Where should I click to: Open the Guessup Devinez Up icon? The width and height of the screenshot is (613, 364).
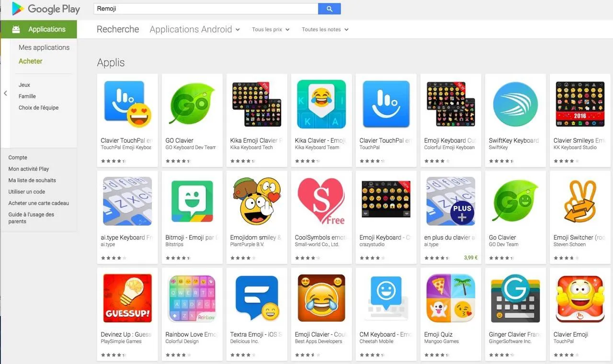(x=127, y=298)
